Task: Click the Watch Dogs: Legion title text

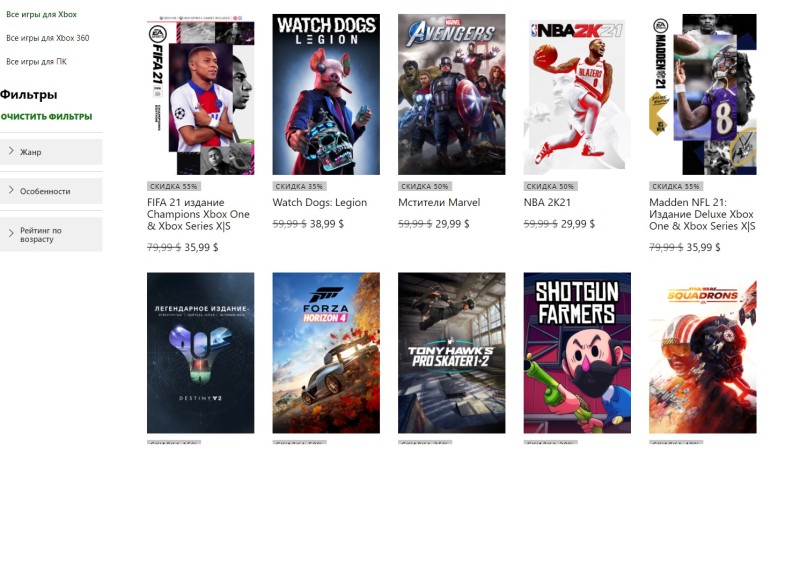Action: pyautogui.click(x=319, y=203)
